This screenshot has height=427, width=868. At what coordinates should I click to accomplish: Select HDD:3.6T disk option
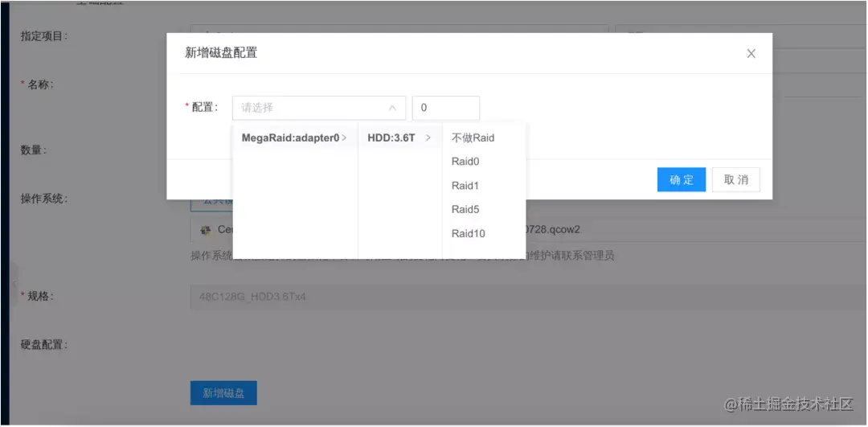(399, 138)
